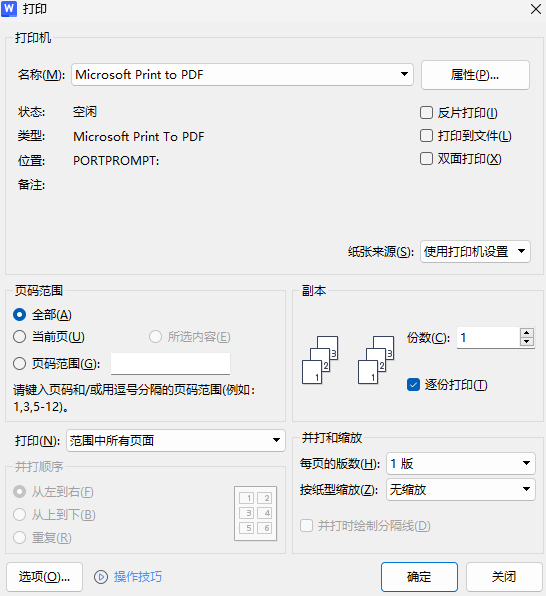This screenshot has width=546, height=596.
Task: Increase copies with the up arrow
Action: (x=527, y=333)
